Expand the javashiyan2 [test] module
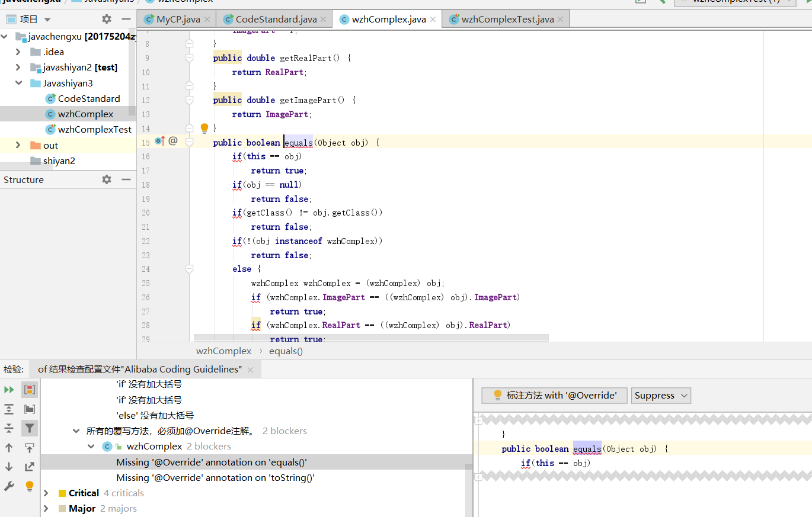Image resolution: width=812 pixels, height=517 pixels. [18, 68]
